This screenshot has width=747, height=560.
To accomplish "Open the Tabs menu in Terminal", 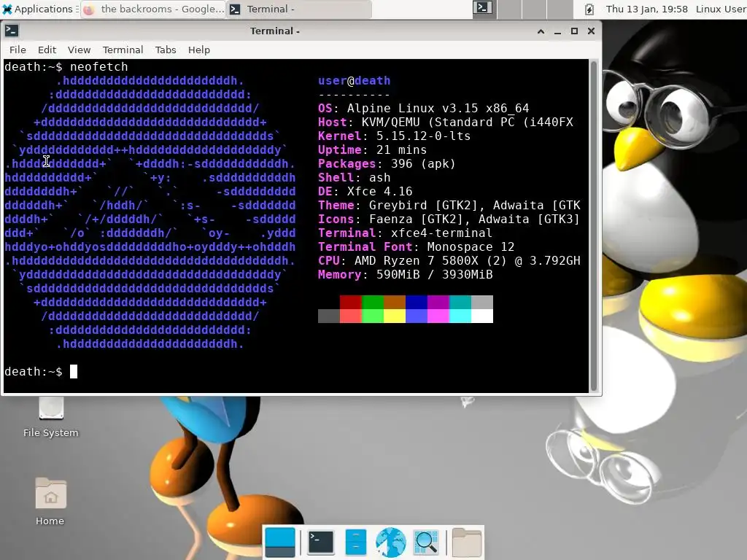I will tap(166, 50).
